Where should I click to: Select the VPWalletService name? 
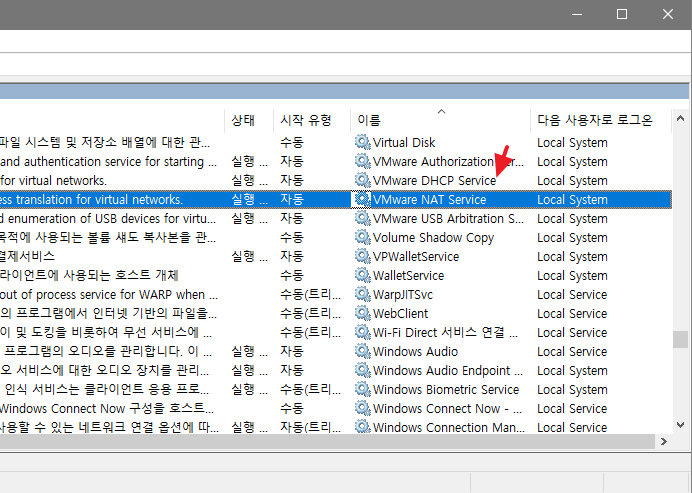tap(416, 256)
